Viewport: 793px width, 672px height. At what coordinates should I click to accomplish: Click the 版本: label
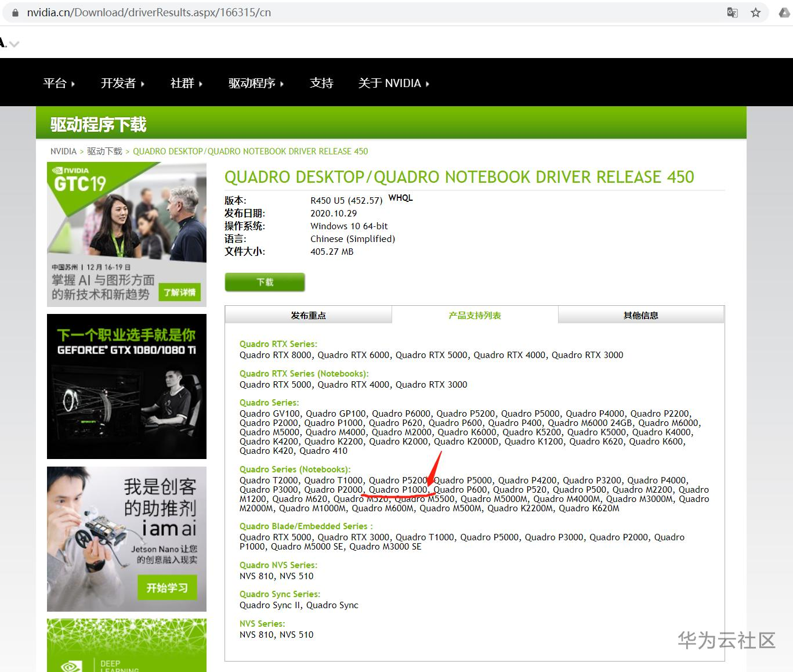tap(236, 201)
